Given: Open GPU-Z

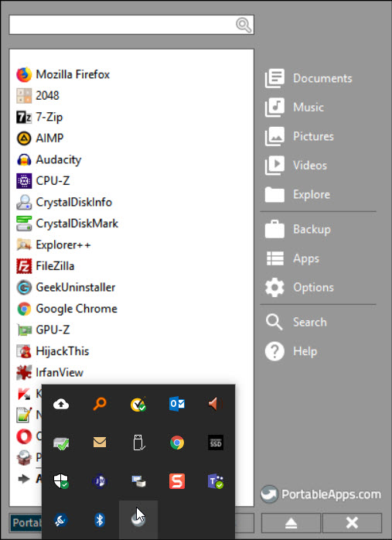Looking at the screenshot, I should tap(43, 330).
